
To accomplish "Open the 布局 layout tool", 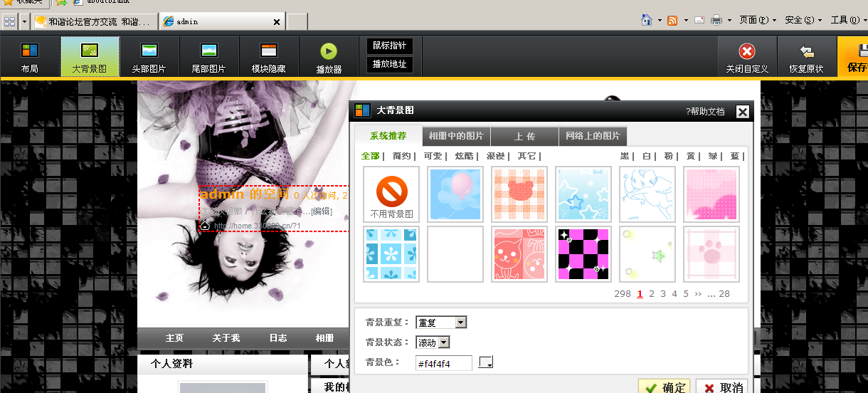I will click(x=30, y=57).
